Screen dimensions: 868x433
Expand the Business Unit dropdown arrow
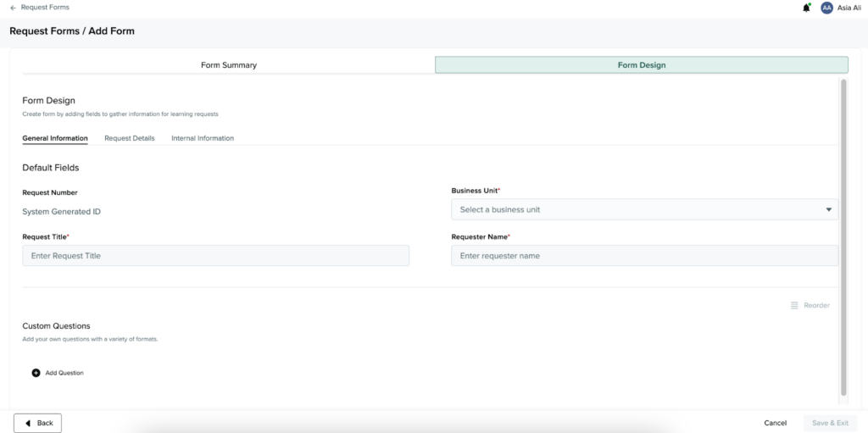(828, 209)
